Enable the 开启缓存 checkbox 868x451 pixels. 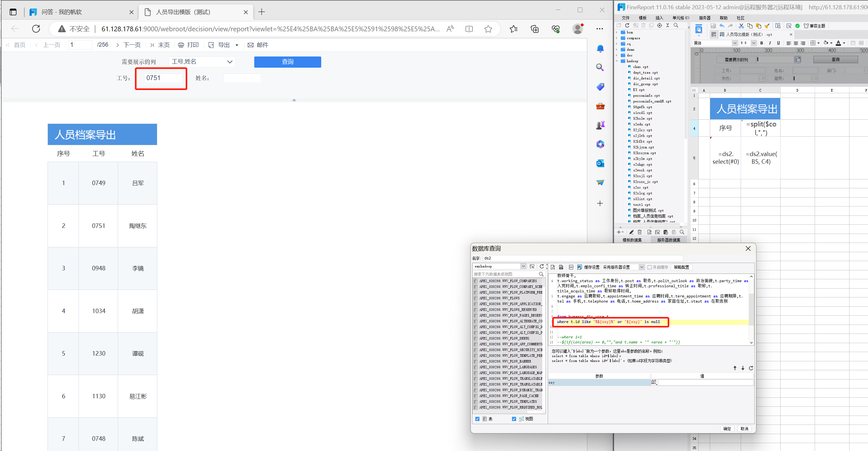click(650, 267)
